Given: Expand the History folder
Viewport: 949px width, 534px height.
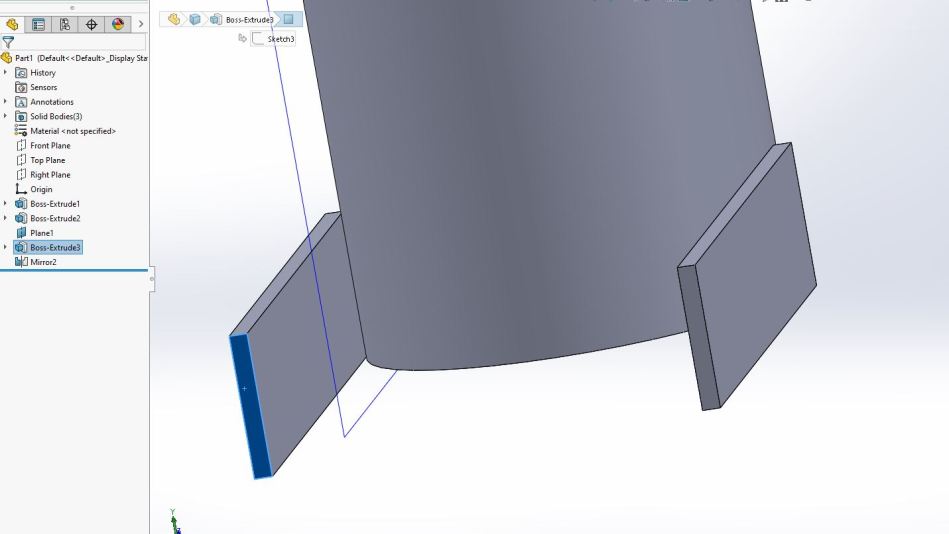Looking at the screenshot, I should (x=6, y=73).
